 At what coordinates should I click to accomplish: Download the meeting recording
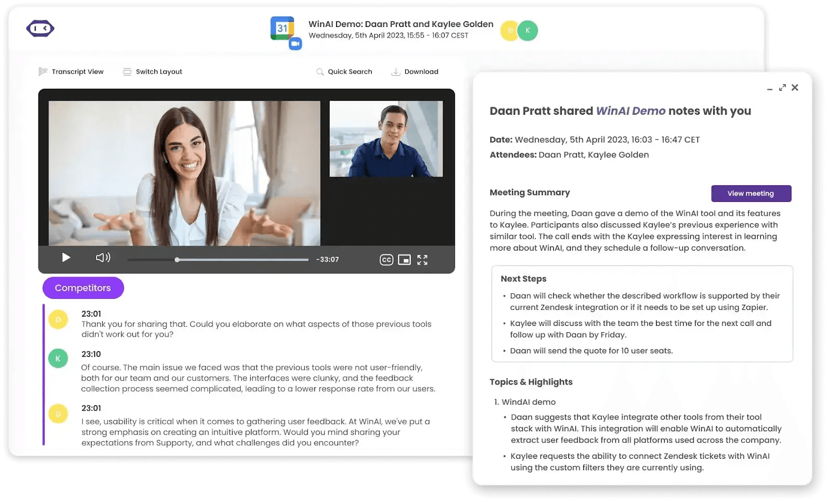[414, 72]
